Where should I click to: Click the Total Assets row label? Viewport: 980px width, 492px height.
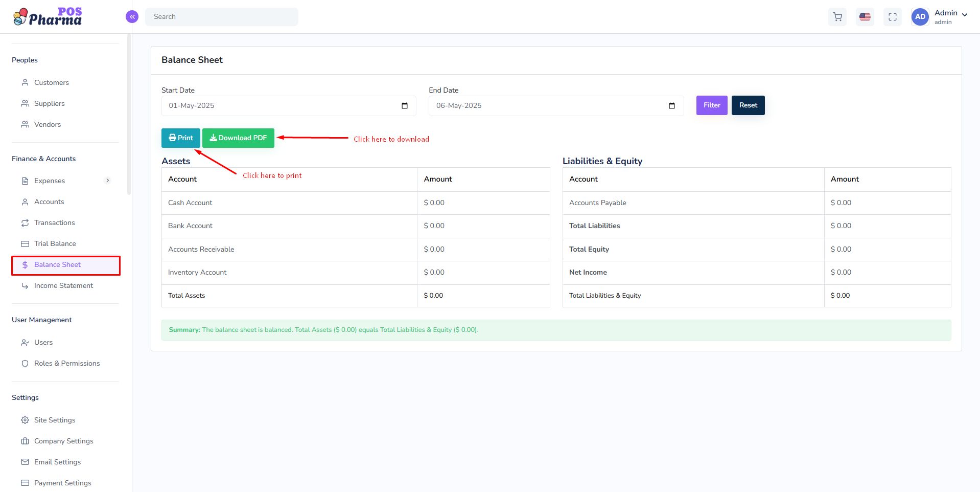186,296
